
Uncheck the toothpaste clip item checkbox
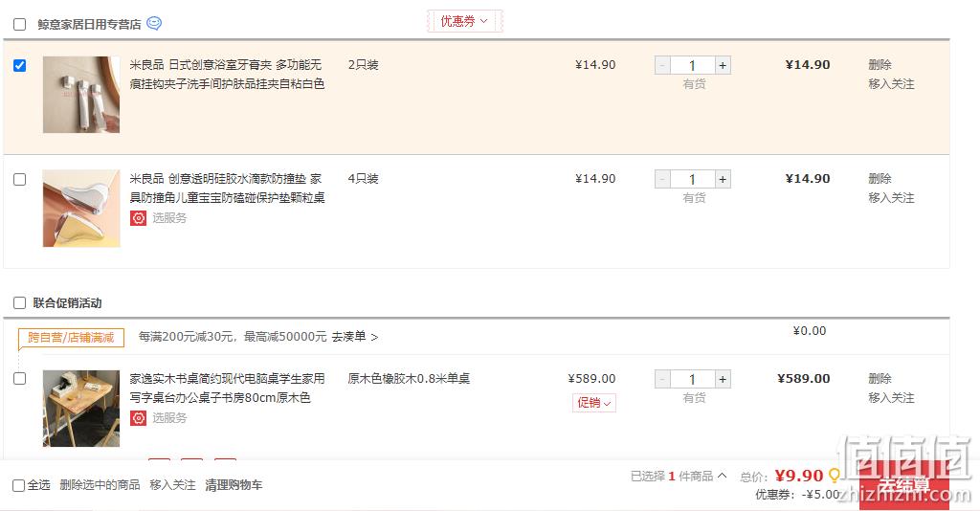[x=19, y=66]
